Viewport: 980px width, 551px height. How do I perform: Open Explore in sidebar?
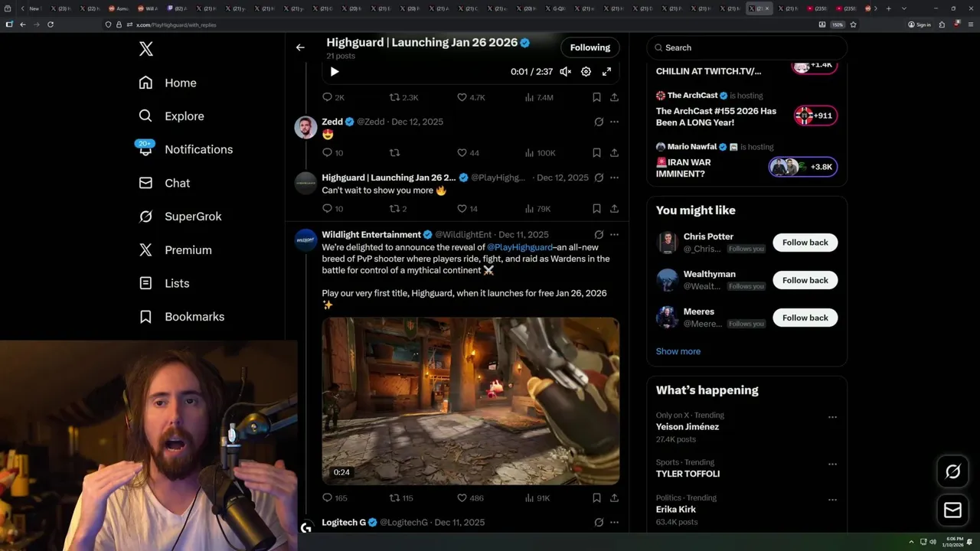tap(171, 116)
